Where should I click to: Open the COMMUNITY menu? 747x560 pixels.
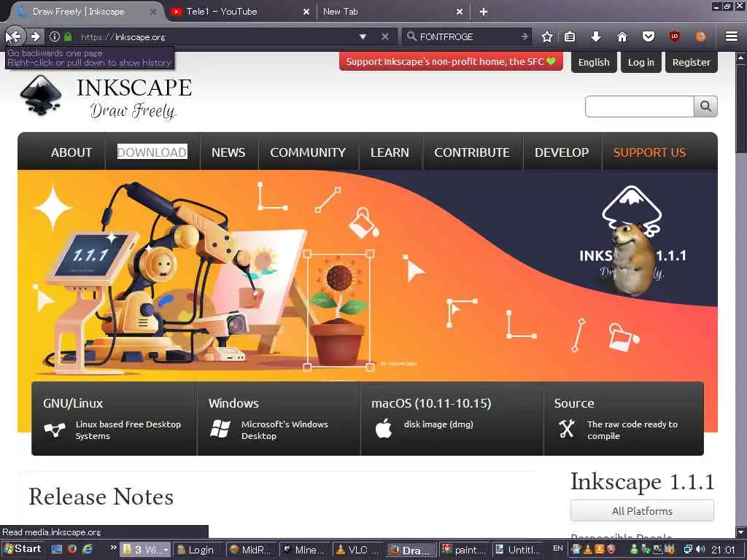pyautogui.click(x=308, y=152)
